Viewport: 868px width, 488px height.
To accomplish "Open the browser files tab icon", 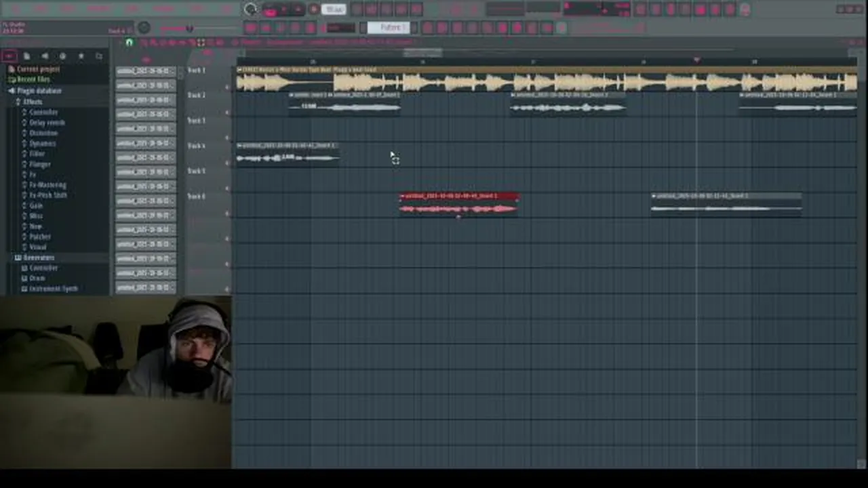I will coord(26,56).
